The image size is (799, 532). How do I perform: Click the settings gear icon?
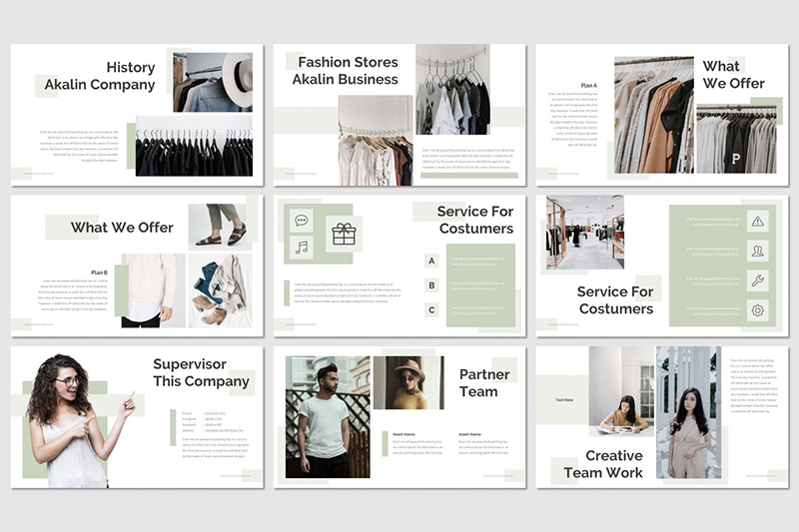[757, 310]
